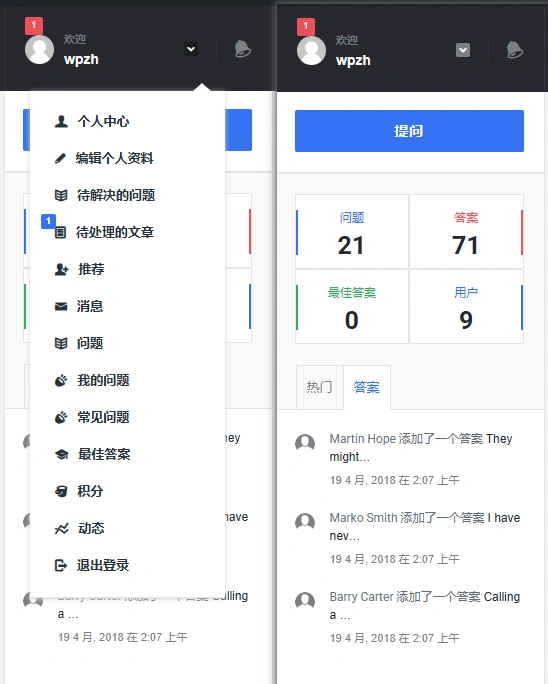Click the timestamp under Martin Hope's answer in the right panel

[x=394, y=480]
